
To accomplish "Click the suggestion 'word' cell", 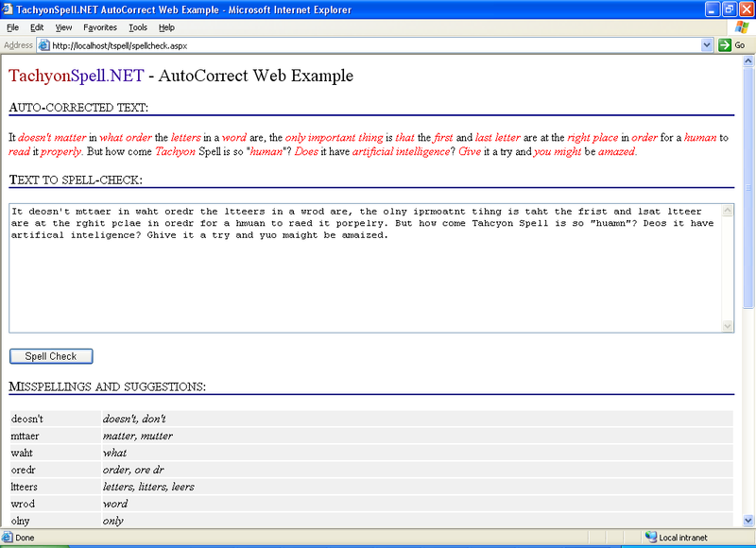I will (418, 504).
